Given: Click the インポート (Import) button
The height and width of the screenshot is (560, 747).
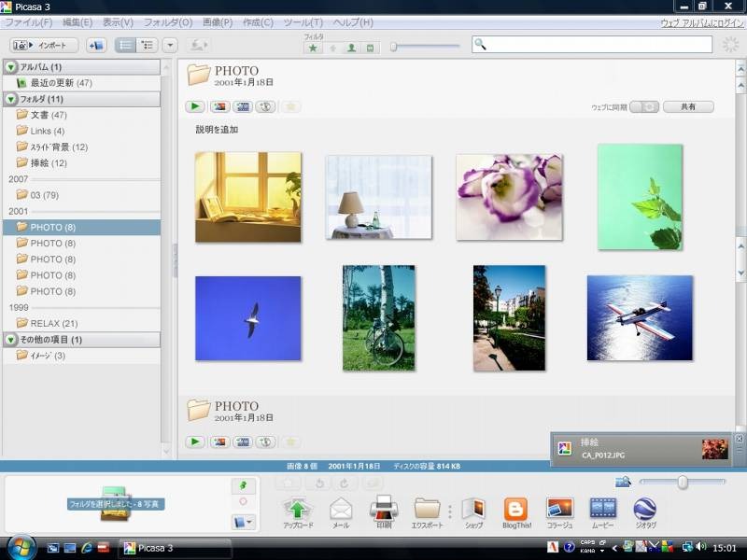Looking at the screenshot, I should pyautogui.click(x=44, y=45).
